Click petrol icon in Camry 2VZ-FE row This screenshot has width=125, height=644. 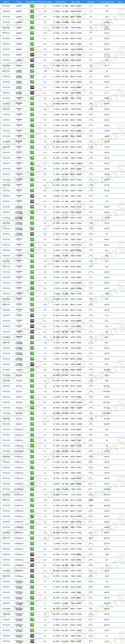(32, 49)
